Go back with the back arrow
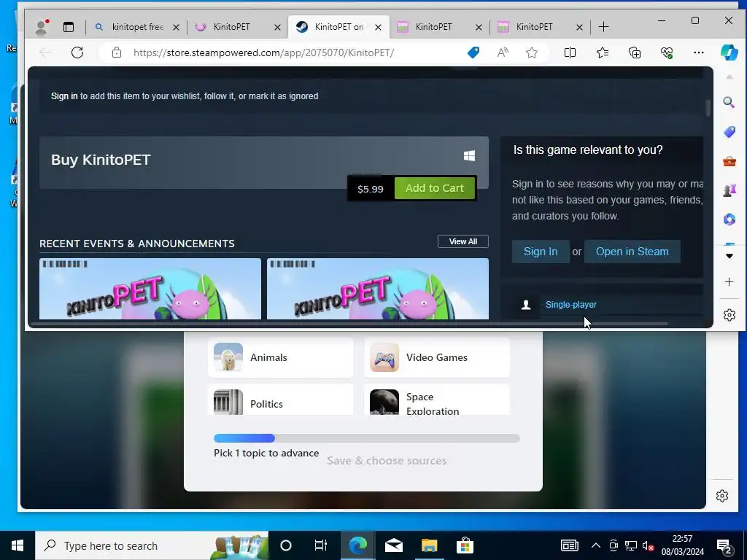 click(x=45, y=52)
